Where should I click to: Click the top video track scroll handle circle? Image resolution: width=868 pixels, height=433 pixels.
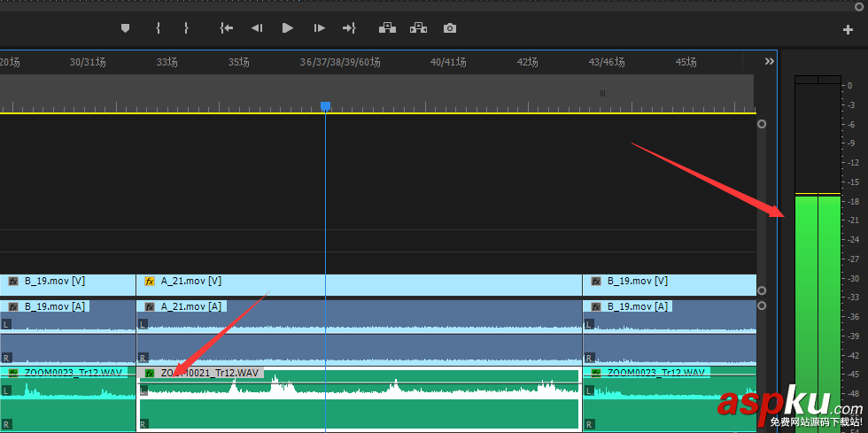(x=762, y=124)
